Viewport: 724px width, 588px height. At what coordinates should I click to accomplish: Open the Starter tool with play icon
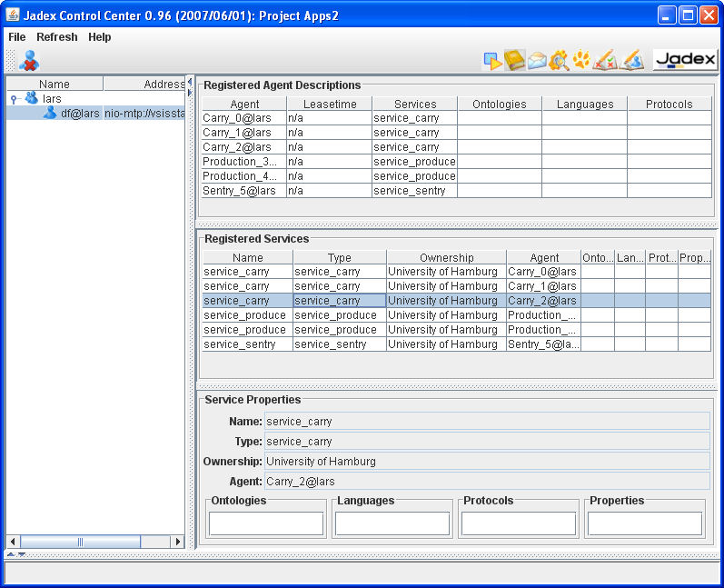(492, 60)
